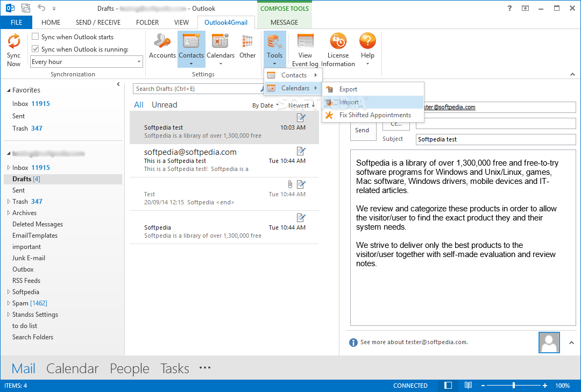
Task: Click zoom out minus button
Action: pos(483,386)
